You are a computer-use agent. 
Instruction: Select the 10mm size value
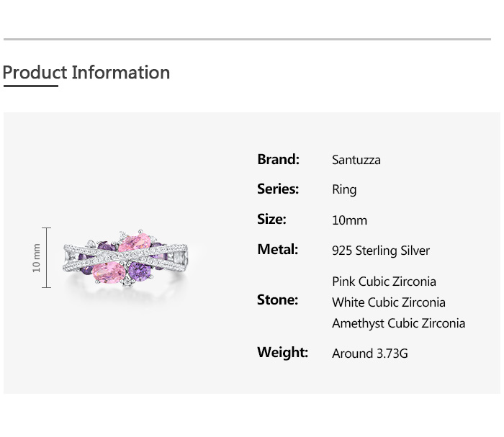(349, 220)
